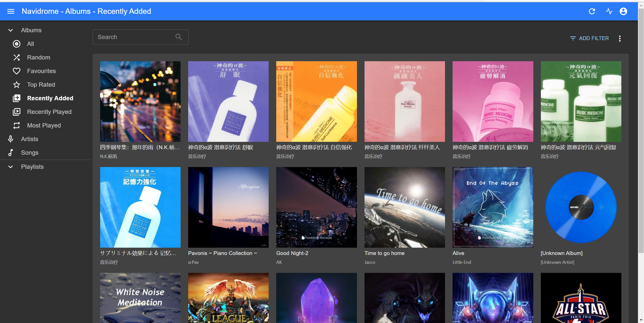
Task: Open the three-dot options menu
Action: [x=620, y=38]
